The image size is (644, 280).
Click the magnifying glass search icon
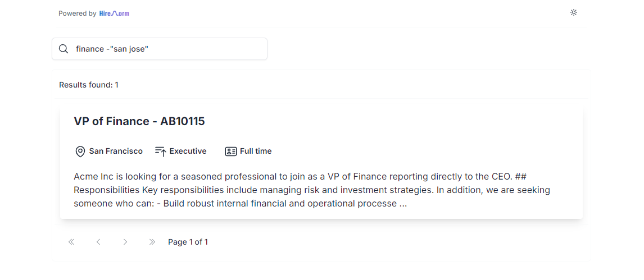coord(64,49)
